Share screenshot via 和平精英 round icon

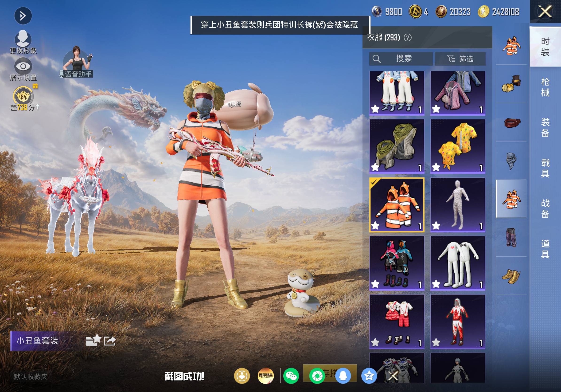[x=266, y=376]
